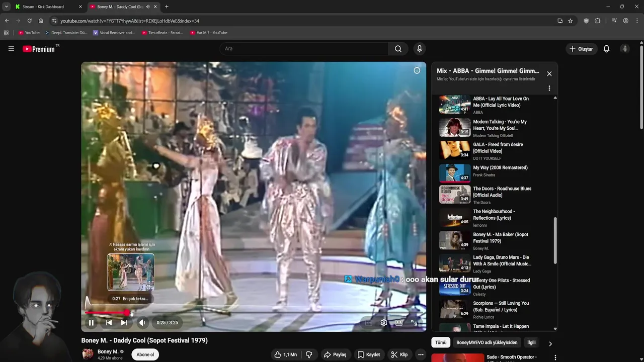Enter fullscreen mode in the player
Viewport: 644px width, 362px height.
click(x=414, y=323)
